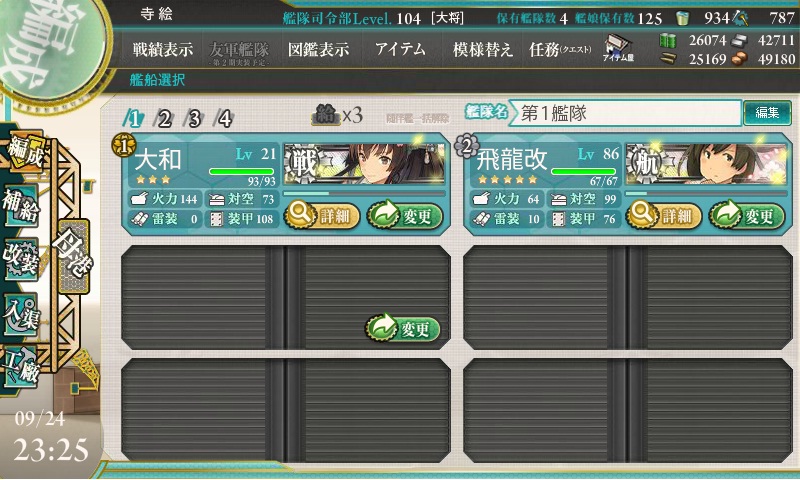Select the 改装 remodel sidebar icon
The height and width of the screenshot is (480, 800).
coord(20,259)
